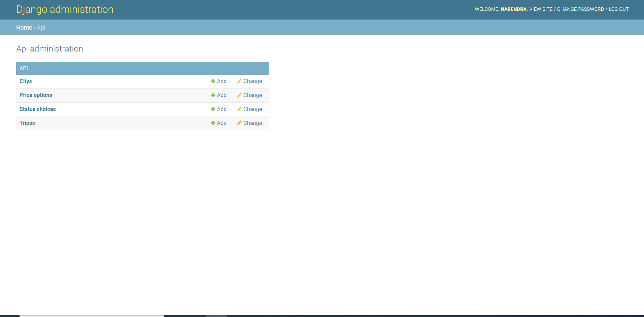
Task: Open the Citys model list
Action: tap(26, 81)
